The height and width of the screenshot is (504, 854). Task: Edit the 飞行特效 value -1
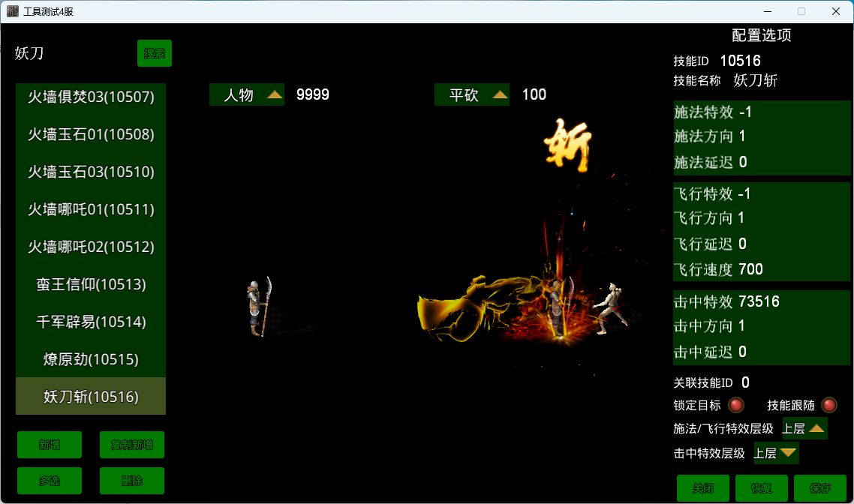click(x=744, y=193)
